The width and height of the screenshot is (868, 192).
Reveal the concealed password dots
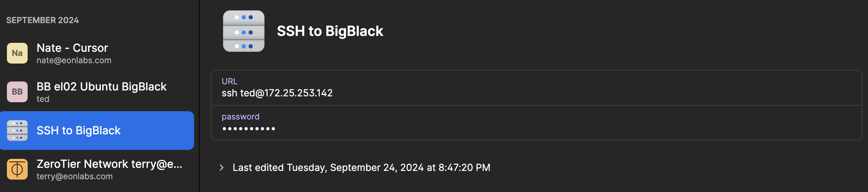click(x=249, y=129)
